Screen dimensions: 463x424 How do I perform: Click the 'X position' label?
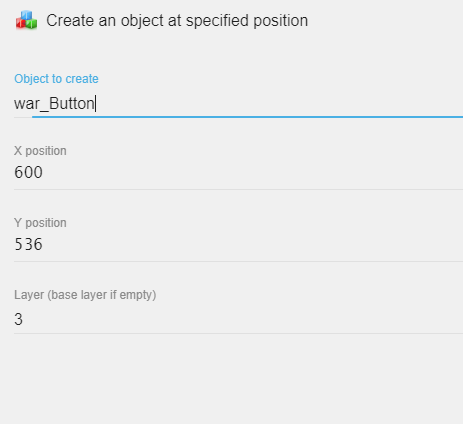40,151
